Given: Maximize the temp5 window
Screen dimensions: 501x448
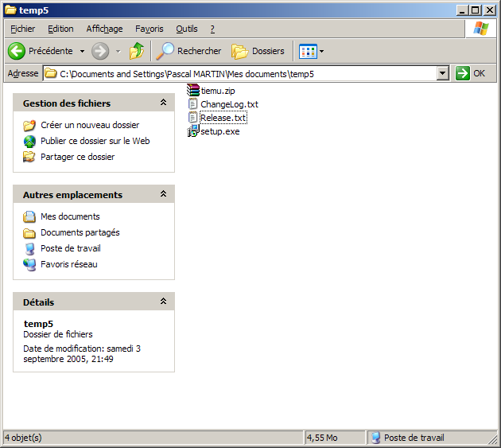Looking at the screenshot, I should (475, 10).
